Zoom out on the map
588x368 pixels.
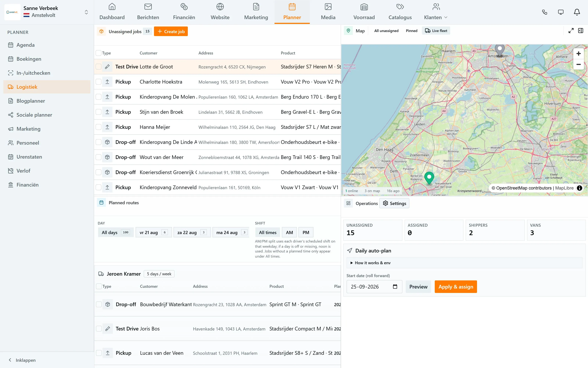tap(578, 65)
